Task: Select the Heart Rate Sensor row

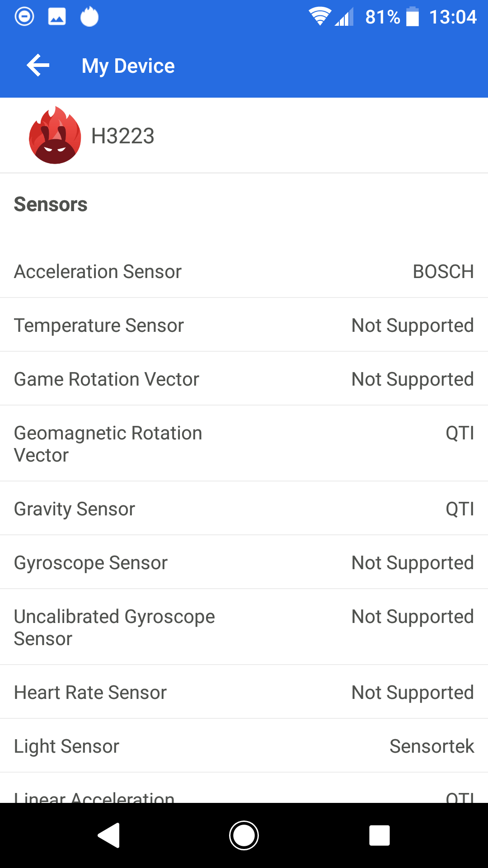Action: click(x=244, y=693)
